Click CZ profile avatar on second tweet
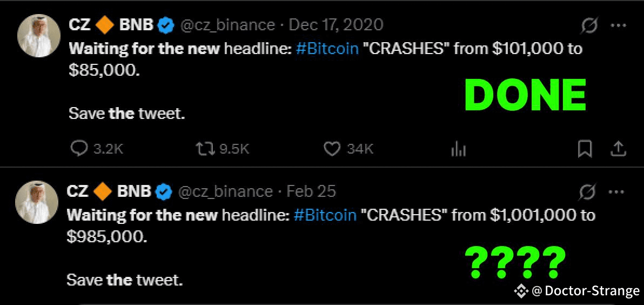Viewport: 644px width, 305px height. click(37, 202)
